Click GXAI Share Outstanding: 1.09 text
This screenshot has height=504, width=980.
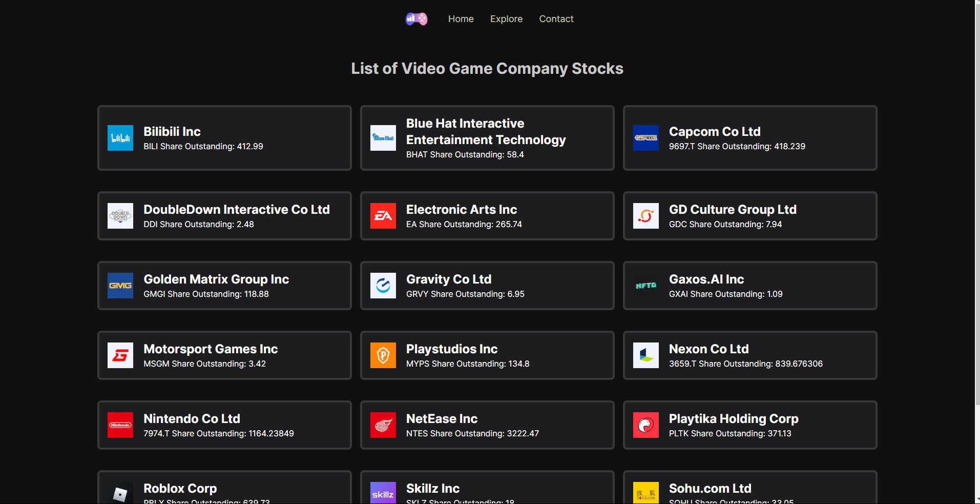click(x=726, y=294)
